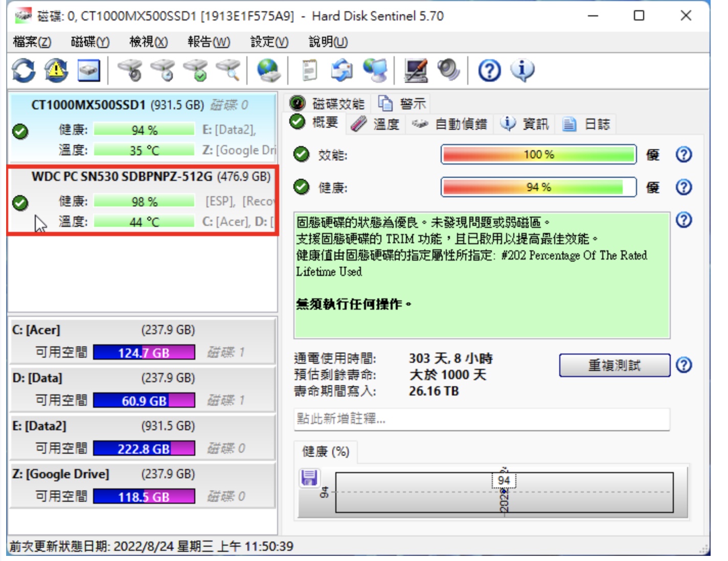728x561 pixels.
Task: Open the 檢視(X) menu
Action: coord(148,42)
